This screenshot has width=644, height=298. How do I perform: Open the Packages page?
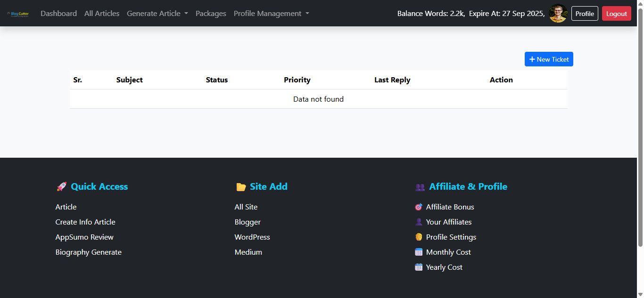(211, 14)
